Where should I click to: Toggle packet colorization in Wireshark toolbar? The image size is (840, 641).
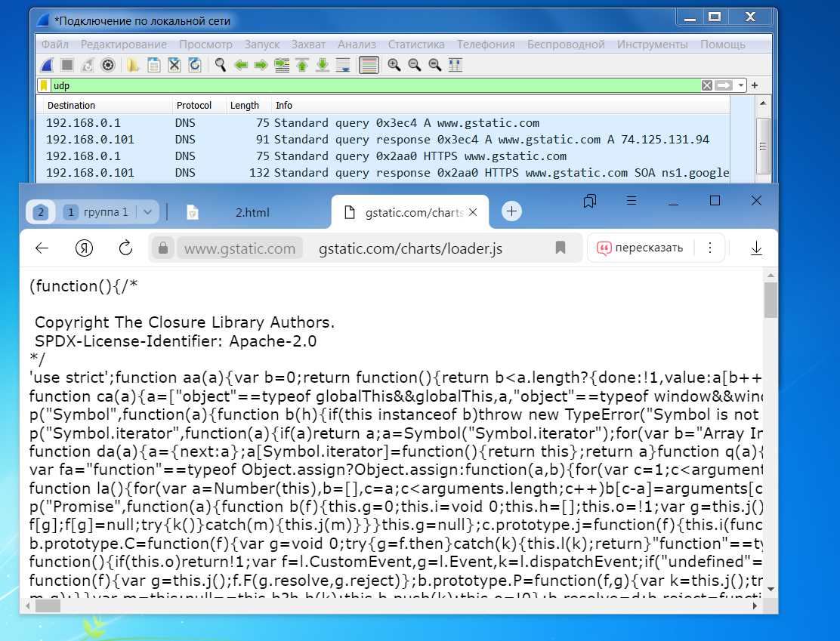pyautogui.click(x=369, y=65)
